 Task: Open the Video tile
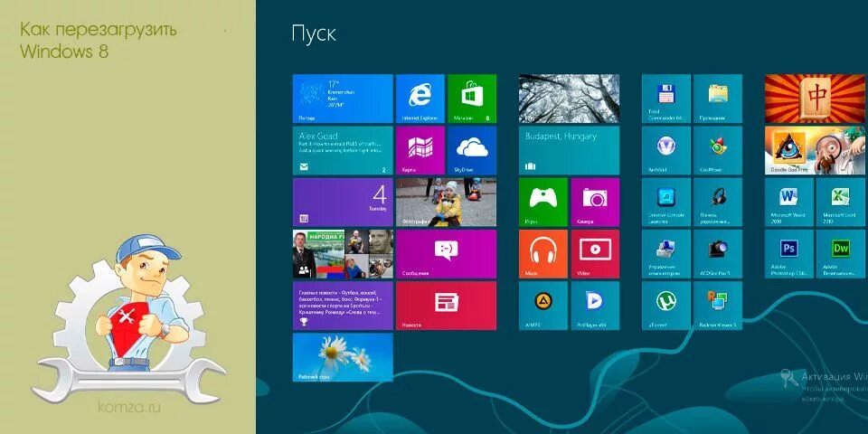[x=595, y=254]
